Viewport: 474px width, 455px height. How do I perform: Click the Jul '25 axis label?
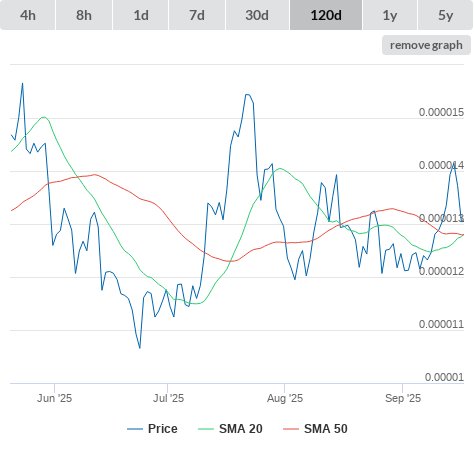168,398
